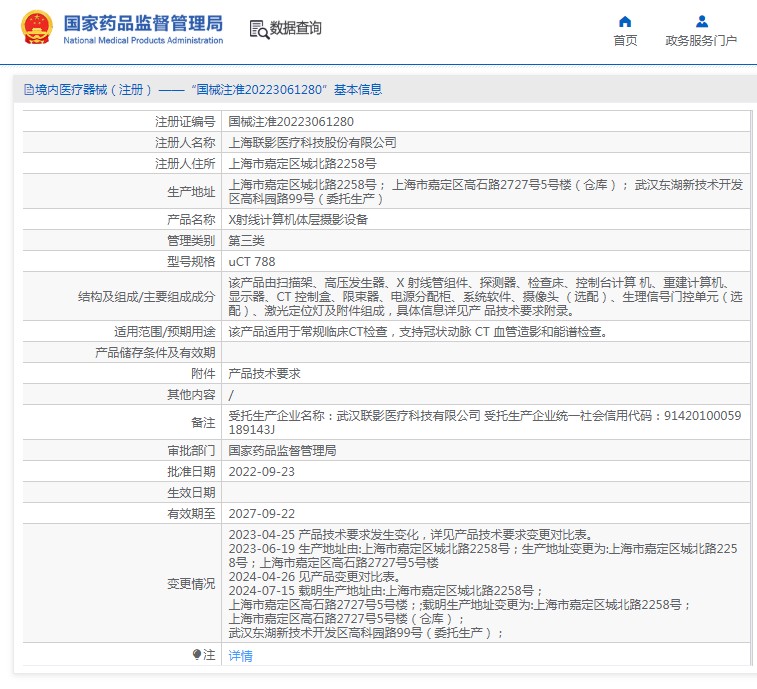Click the 数据查询 heading text

pos(296,29)
